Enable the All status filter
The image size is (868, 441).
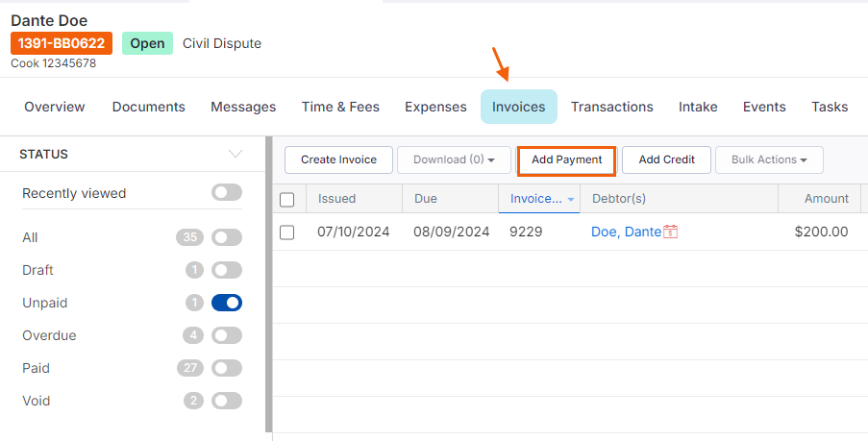[227, 237]
